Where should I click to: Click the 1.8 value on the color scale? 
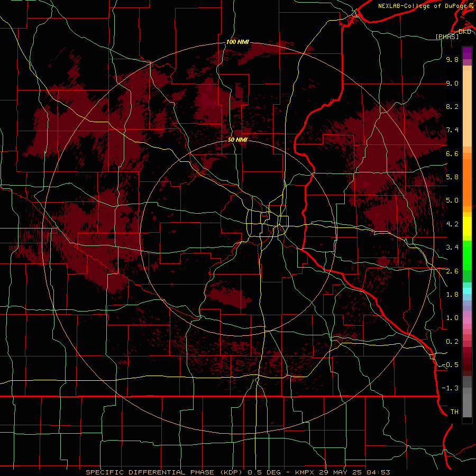(452, 295)
